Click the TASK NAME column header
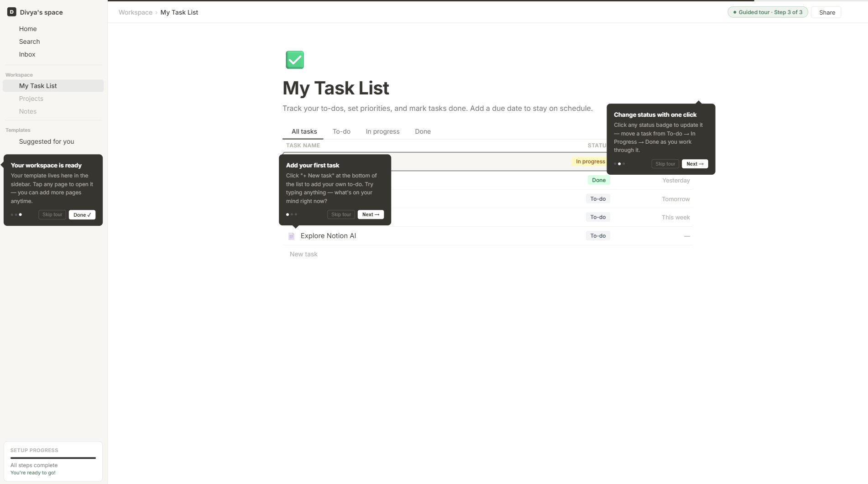This screenshot has height=484, width=868. click(303, 146)
